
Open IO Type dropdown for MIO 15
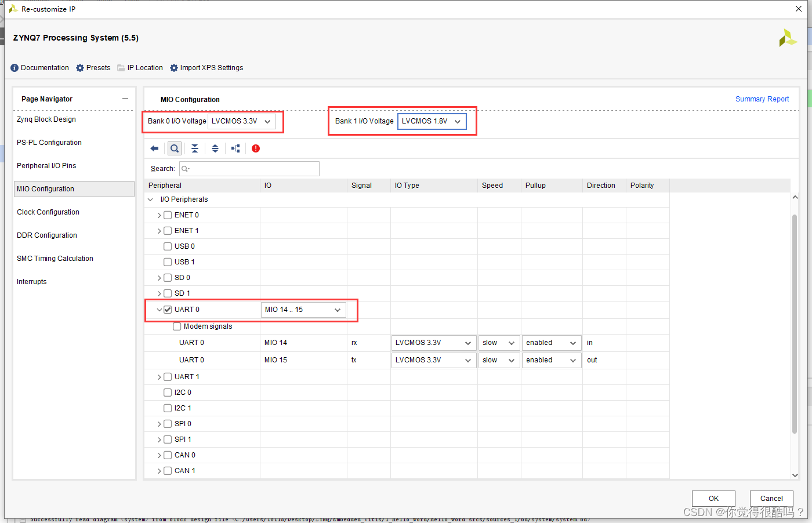[434, 360]
